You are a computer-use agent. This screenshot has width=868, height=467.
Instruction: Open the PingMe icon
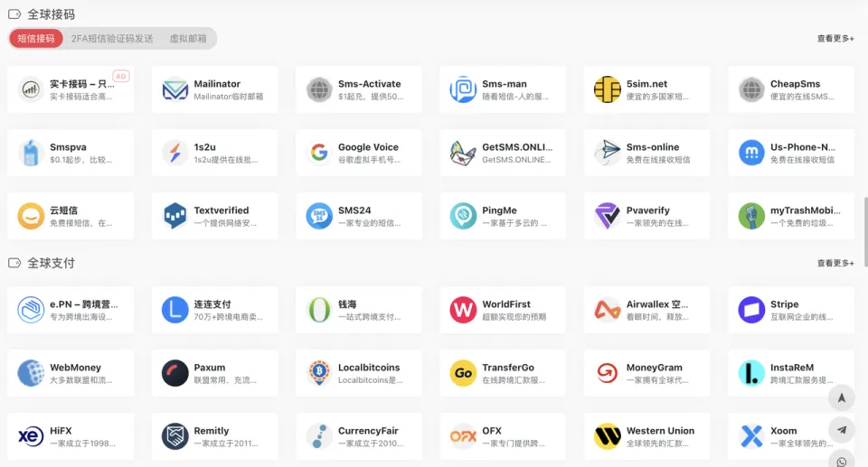(463, 216)
